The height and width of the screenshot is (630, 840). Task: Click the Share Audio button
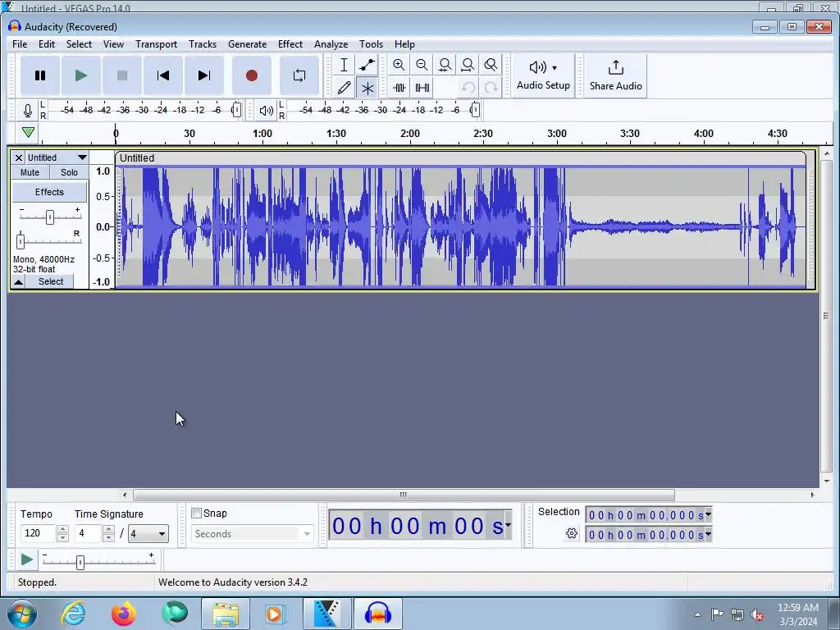click(615, 75)
